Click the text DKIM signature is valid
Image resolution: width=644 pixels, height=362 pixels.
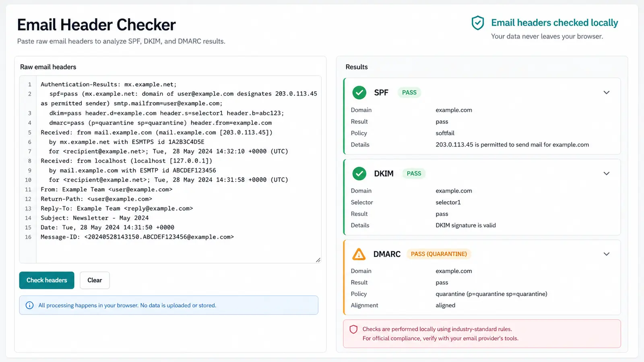tap(466, 225)
